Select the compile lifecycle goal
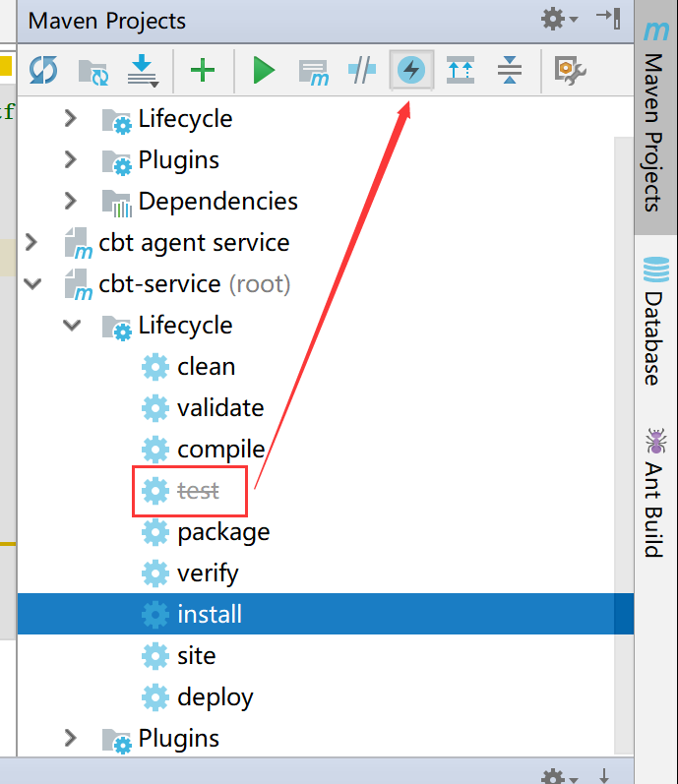The image size is (678, 784). pyautogui.click(x=221, y=450)
